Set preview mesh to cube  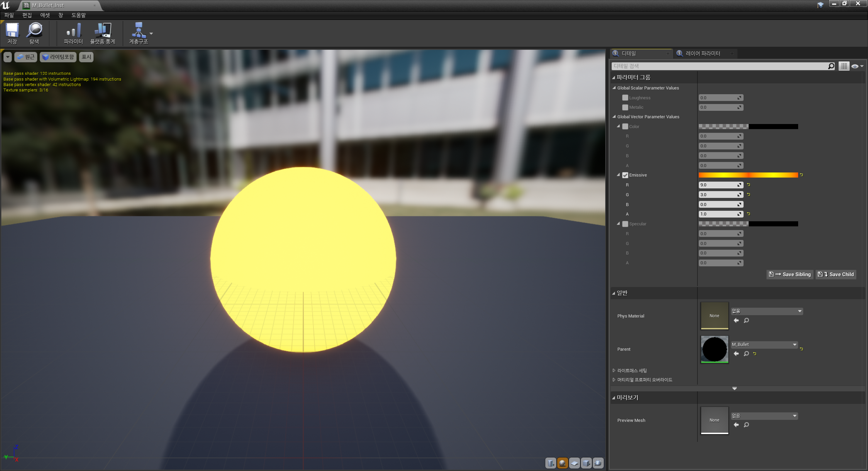pyautogui.click(x=586, y=463)
